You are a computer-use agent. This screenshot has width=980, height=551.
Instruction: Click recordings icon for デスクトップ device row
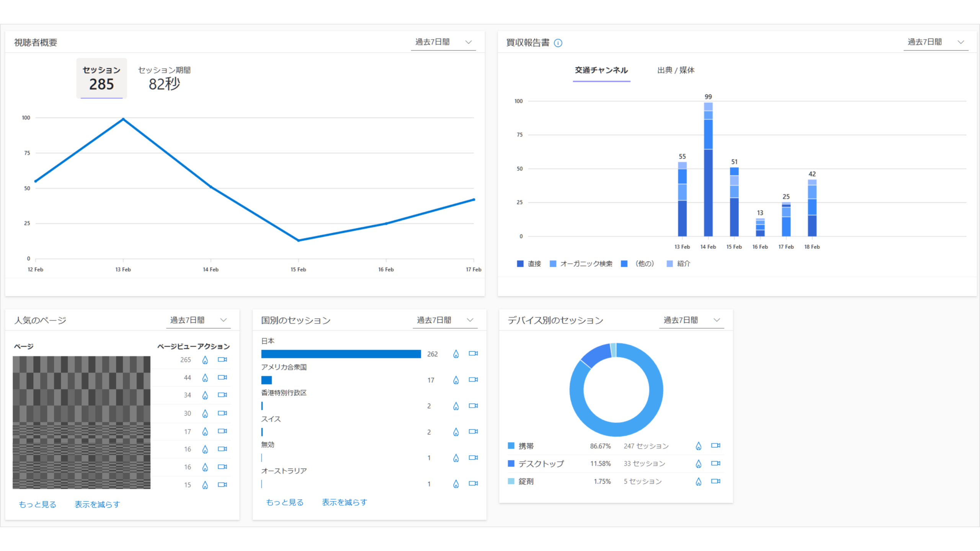[x=715, y=463]
